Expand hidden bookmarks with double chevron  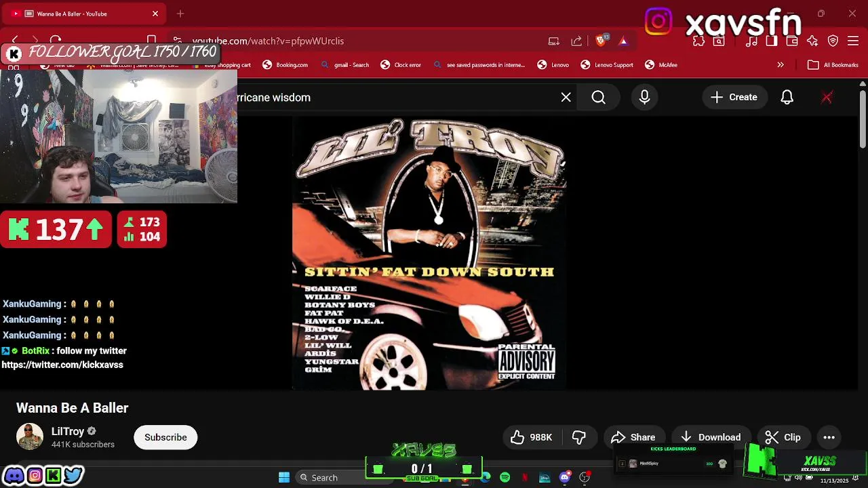pyautogui.click(x=781, y=65)
